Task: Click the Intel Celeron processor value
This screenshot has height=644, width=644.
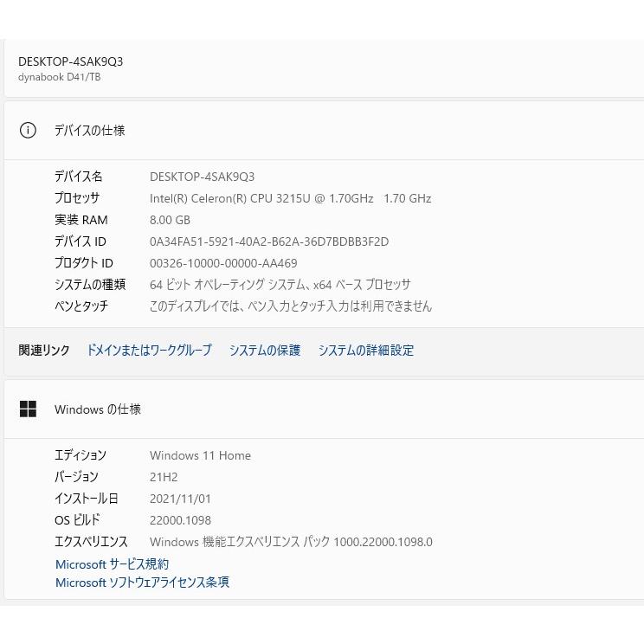Action: coord(290,199)
